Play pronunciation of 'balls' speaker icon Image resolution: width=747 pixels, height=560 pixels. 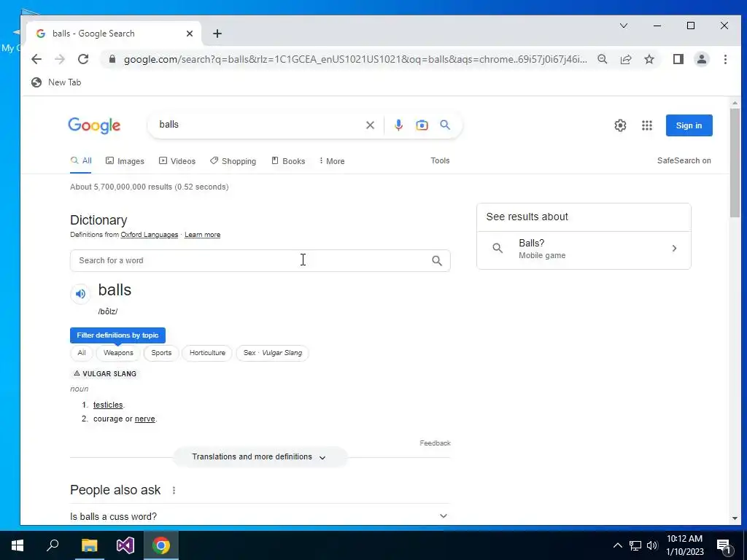[80, 294]
